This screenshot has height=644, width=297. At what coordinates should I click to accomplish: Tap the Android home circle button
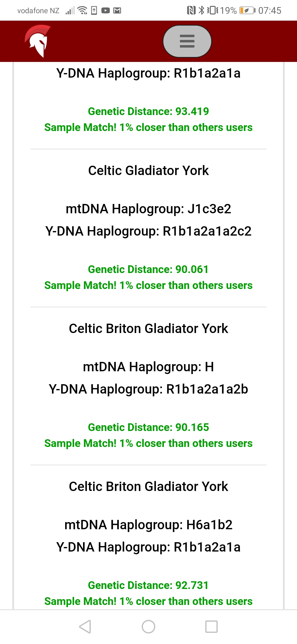[x=148, y=627]
